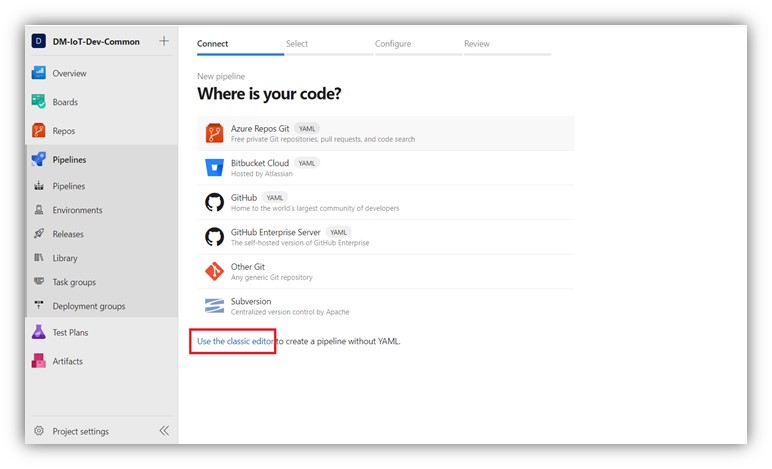This screenshot has width=772, height=469.
Task: Click 'Hosted by Atlassian' description text
Action: pos(261,174)
